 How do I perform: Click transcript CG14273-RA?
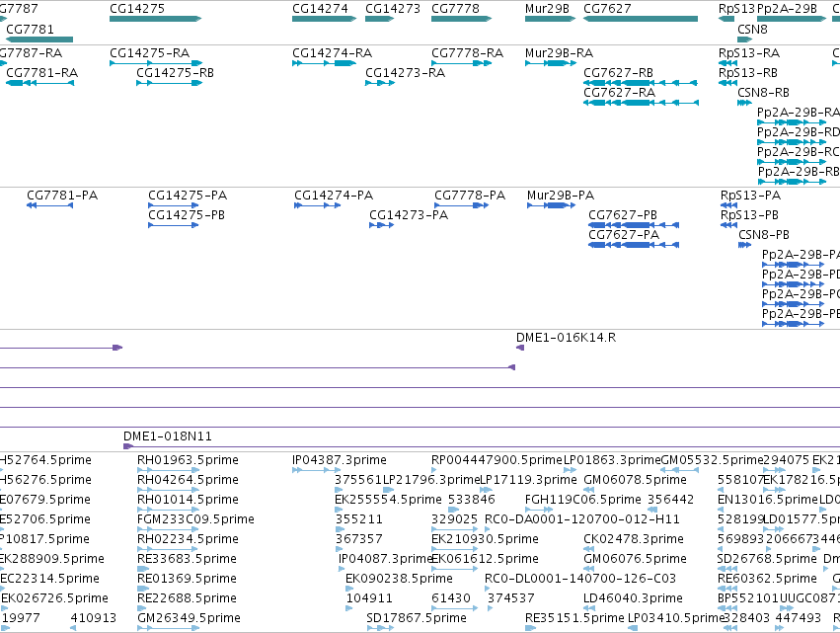click(405, 73)
